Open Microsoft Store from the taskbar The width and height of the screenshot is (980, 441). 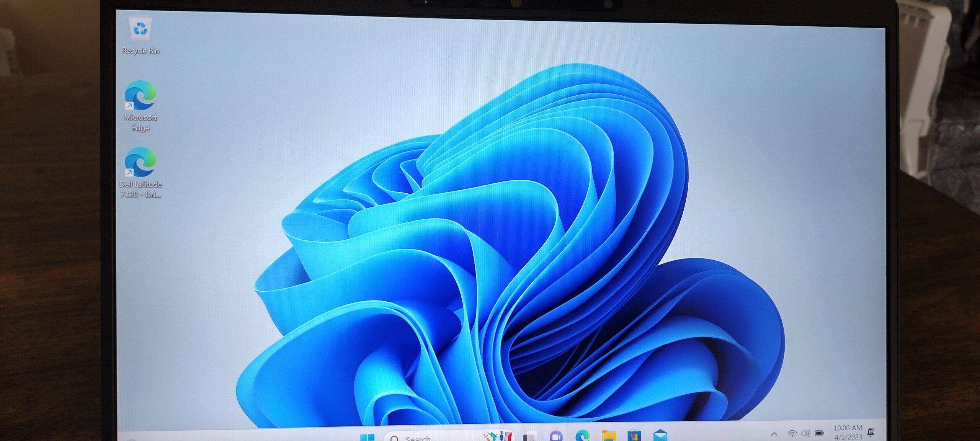pos(634,436)
